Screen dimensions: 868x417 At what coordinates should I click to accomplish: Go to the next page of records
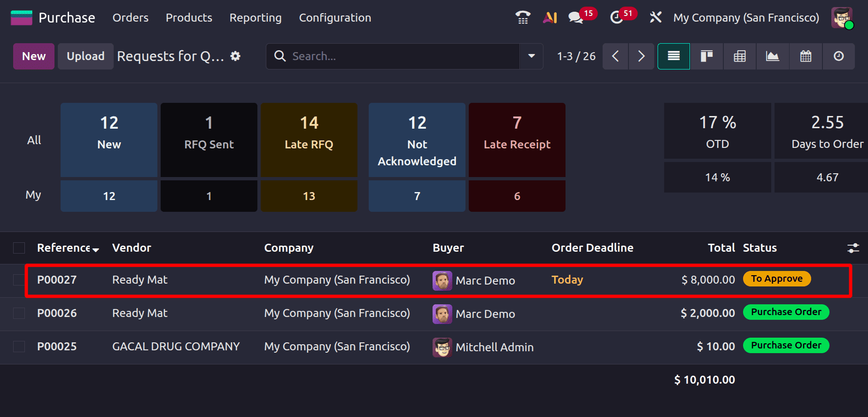coord(641,56)
